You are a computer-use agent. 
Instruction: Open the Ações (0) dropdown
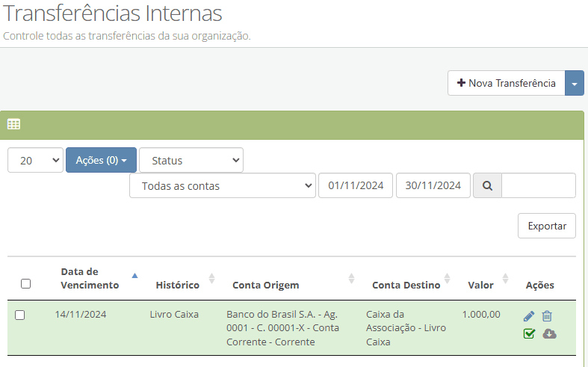pyautogui.click(x=102, y=160)
